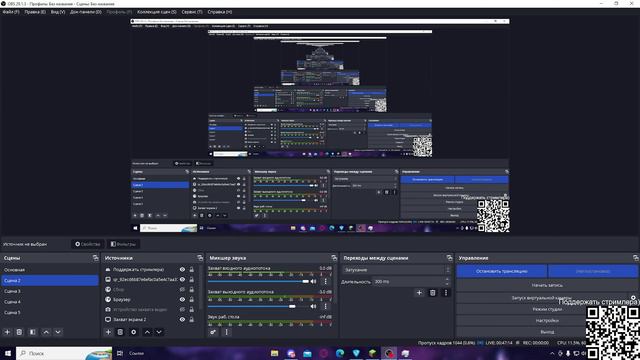Add a new scene with the plus icon
Screen dimensions: 640x360
coord(7,332)
